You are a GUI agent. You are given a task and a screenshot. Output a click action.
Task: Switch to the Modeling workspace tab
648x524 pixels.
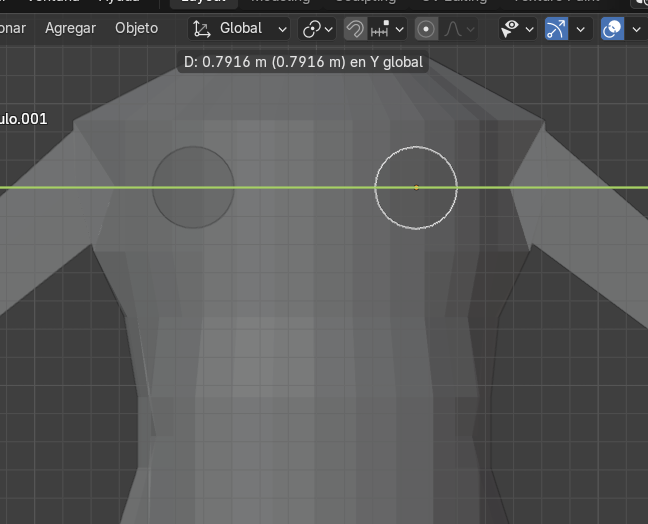click(x=279, y=2)
